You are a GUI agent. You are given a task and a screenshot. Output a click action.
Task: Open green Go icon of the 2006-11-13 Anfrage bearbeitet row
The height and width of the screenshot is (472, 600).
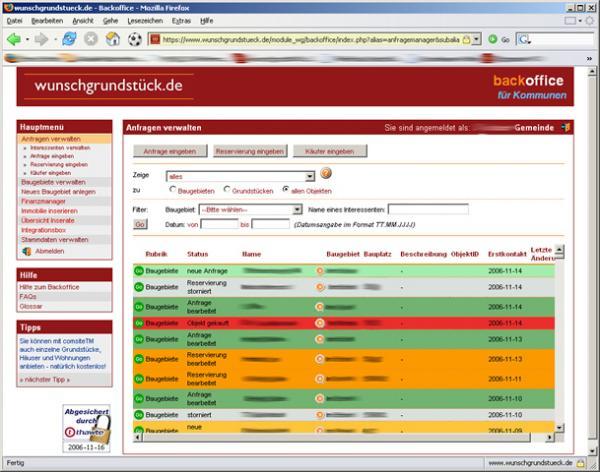139,339
